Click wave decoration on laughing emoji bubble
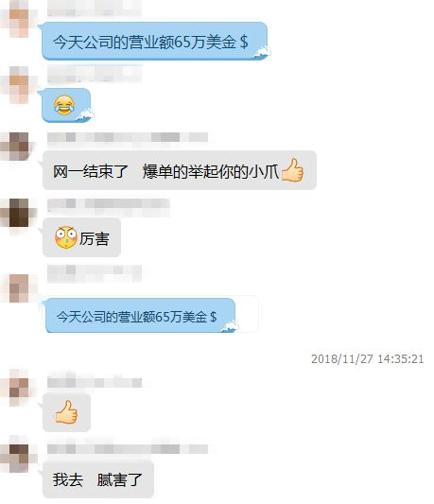434x504 pixels. tap(85, 115)
